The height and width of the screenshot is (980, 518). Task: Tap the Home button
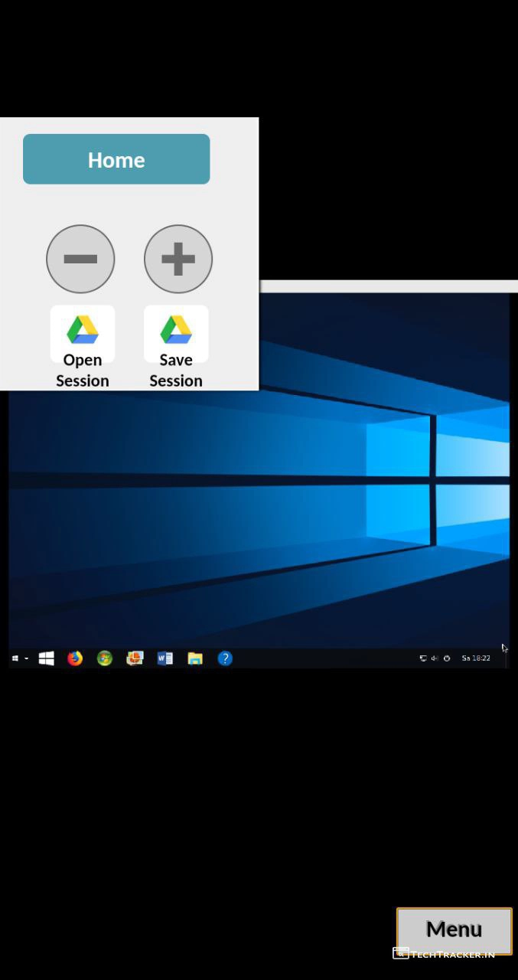pyautogui.click(x=116, y=159)
